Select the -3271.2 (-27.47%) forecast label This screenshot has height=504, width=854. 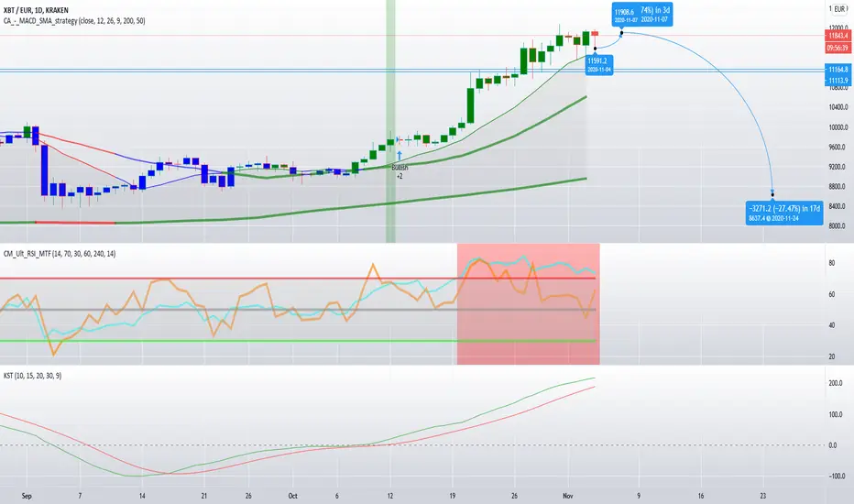pos(784,213)
